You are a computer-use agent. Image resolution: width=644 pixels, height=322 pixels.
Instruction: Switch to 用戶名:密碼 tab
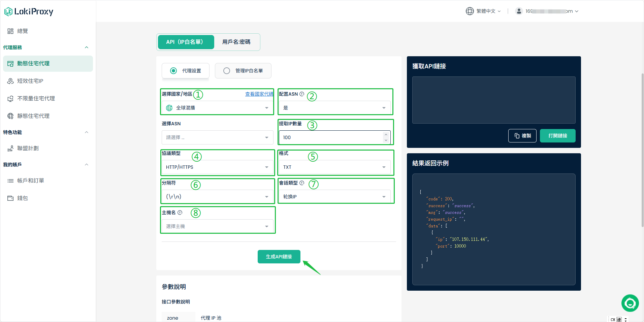[236, 42]
